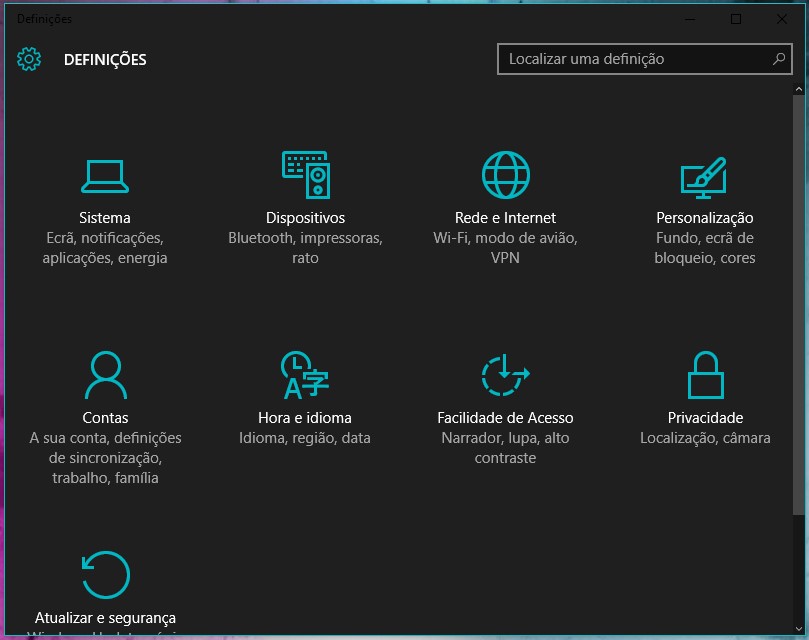The width and height of the screenshot is (809, 640).
Task: Click the 'Dispositivos' category title
Action: 305,218
